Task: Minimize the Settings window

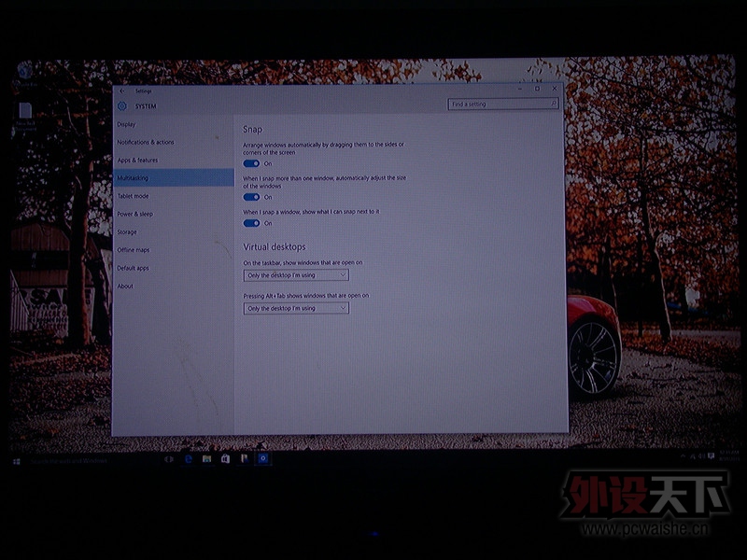Action: coord(520,89)
